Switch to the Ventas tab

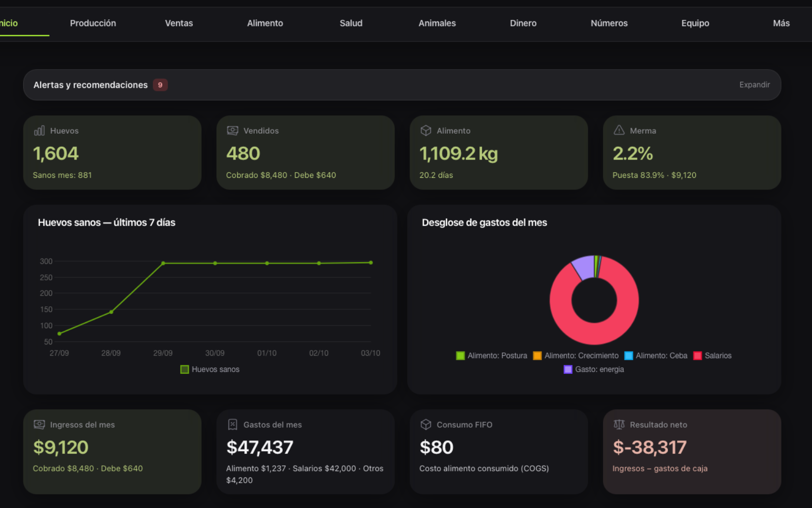[179, 23]
